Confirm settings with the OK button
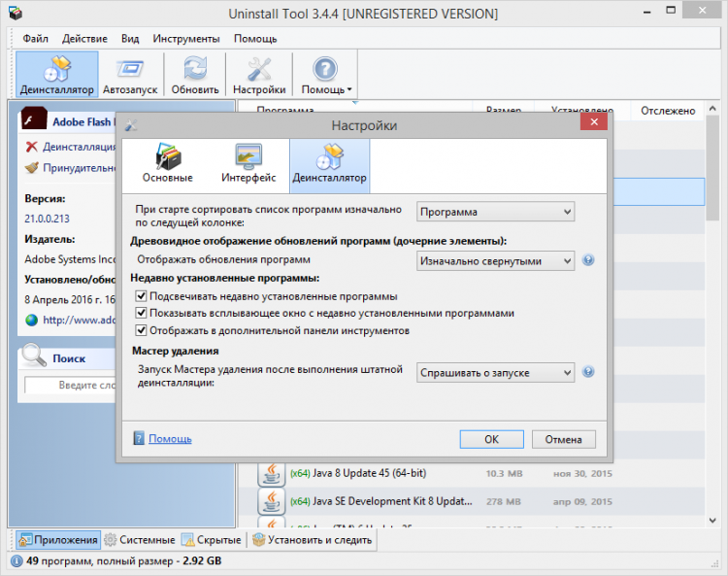 [x=492, y=439]
